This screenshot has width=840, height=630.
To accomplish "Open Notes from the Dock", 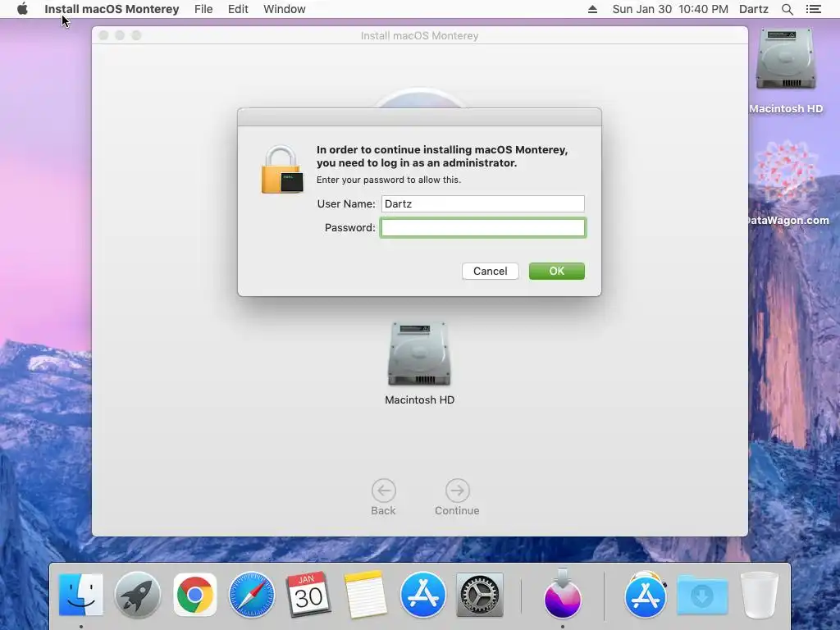I will (366, 595).
